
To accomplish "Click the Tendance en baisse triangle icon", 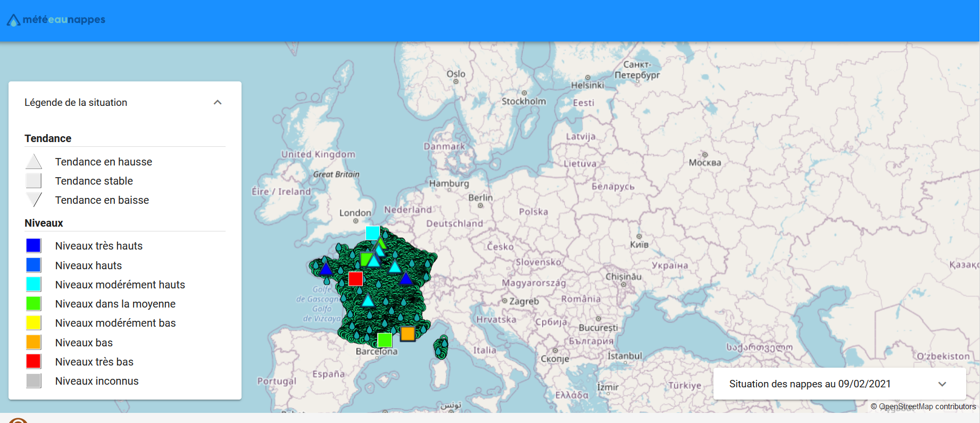I will tap(34, 200).
